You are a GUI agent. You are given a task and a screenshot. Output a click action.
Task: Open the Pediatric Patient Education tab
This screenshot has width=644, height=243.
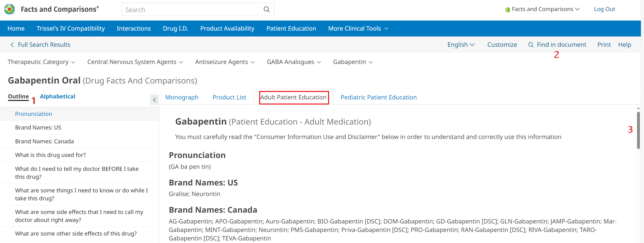coord(378,97)
